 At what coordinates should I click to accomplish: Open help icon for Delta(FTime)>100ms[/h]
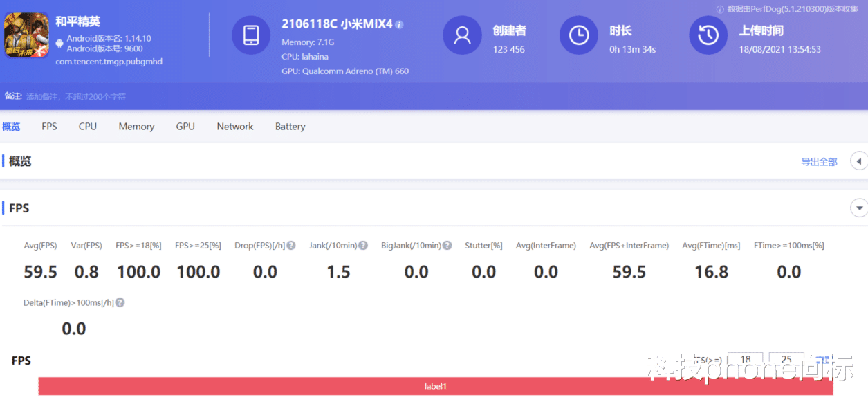tap(120, 303)
